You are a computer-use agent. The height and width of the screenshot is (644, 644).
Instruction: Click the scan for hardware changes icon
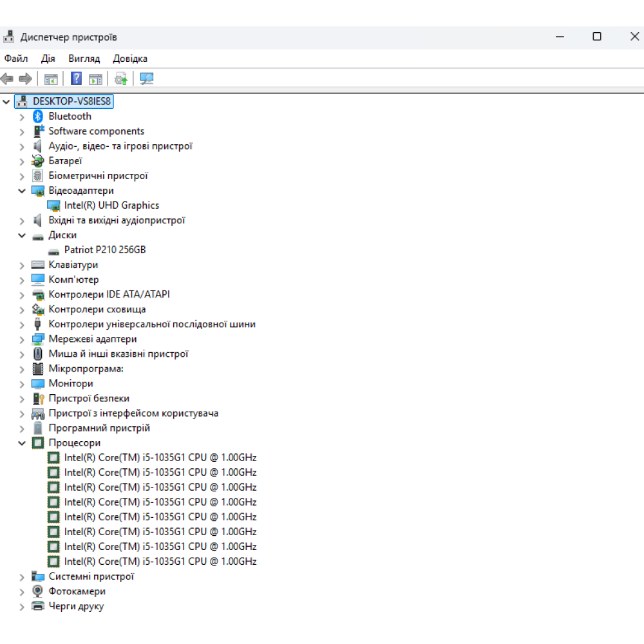point(147,79)
